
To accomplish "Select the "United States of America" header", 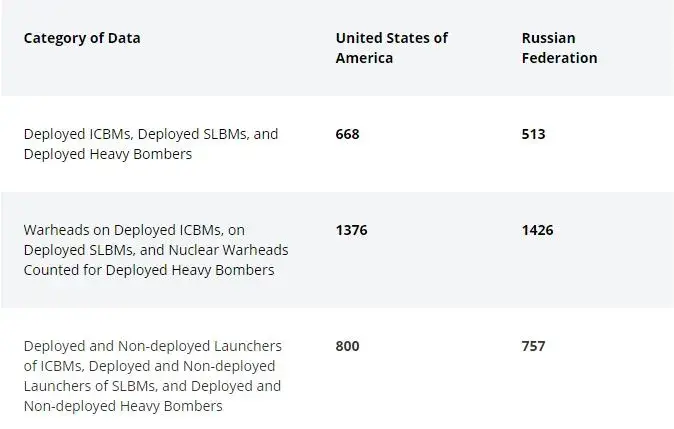I will coord(391,48).
